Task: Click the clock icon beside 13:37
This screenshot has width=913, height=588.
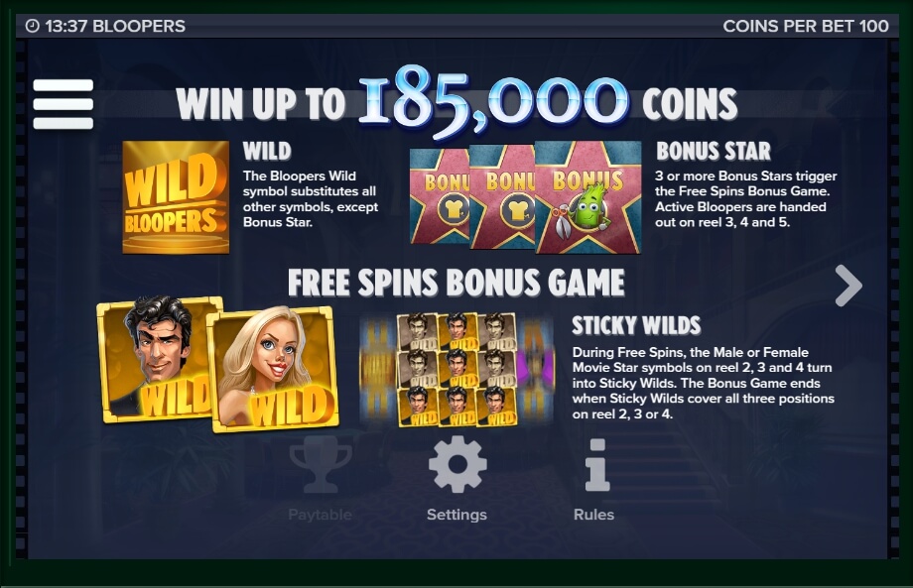Action: point(33,26)
